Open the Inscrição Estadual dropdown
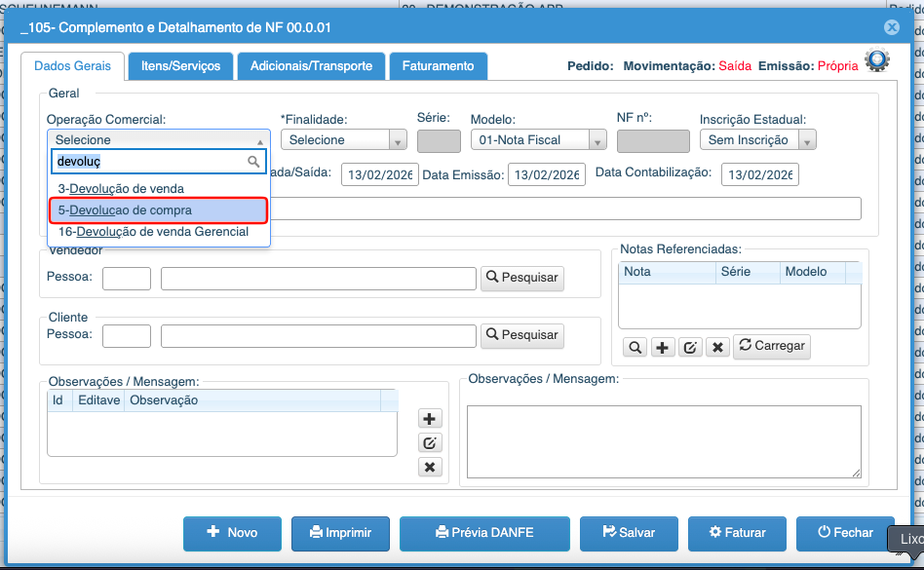 coord(757,140)
